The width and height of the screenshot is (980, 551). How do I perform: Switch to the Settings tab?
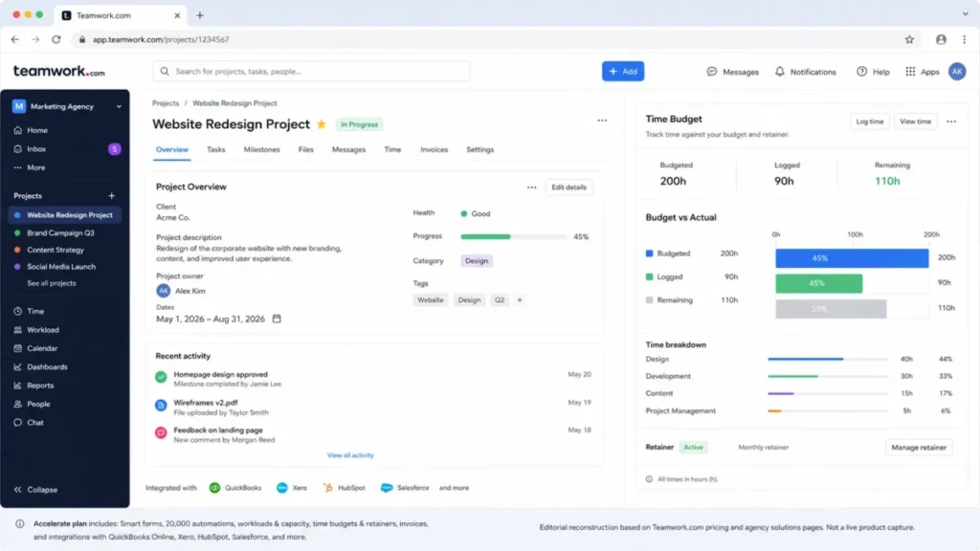click(480, 150)
